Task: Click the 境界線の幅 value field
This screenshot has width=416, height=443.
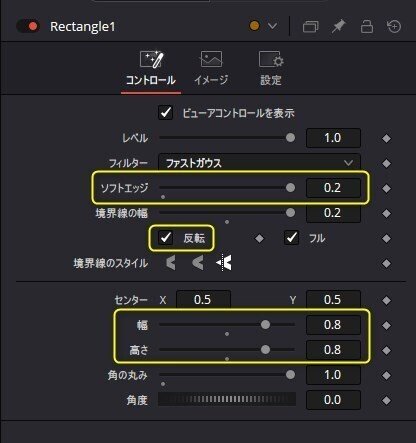Action: pos(333,213)
